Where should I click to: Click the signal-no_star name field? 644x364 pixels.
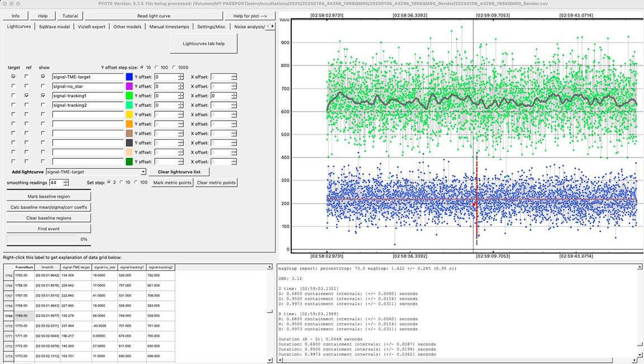(87, 86)
